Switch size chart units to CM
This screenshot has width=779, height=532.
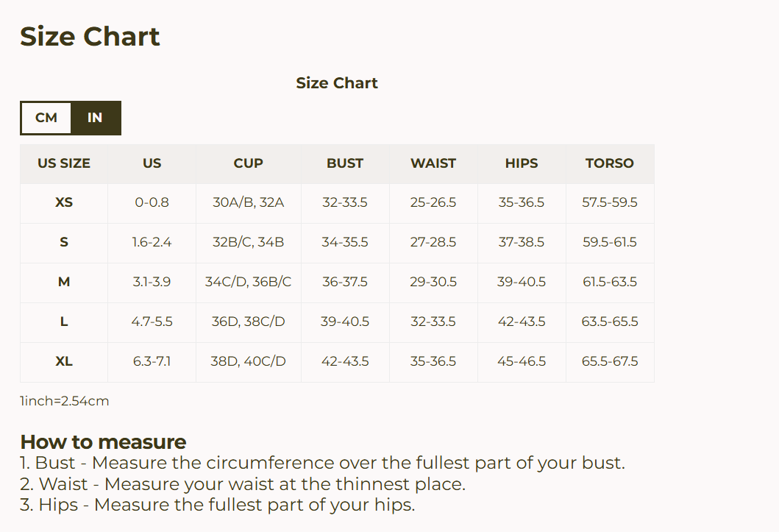46,118
